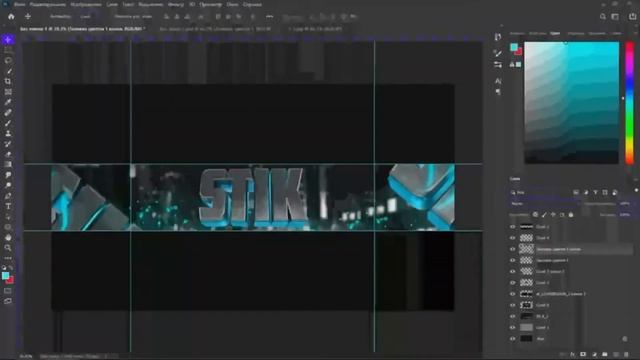640x360 pixels.
Task: Click the foreground color swatch in toolbar
Action: [5, 276]
